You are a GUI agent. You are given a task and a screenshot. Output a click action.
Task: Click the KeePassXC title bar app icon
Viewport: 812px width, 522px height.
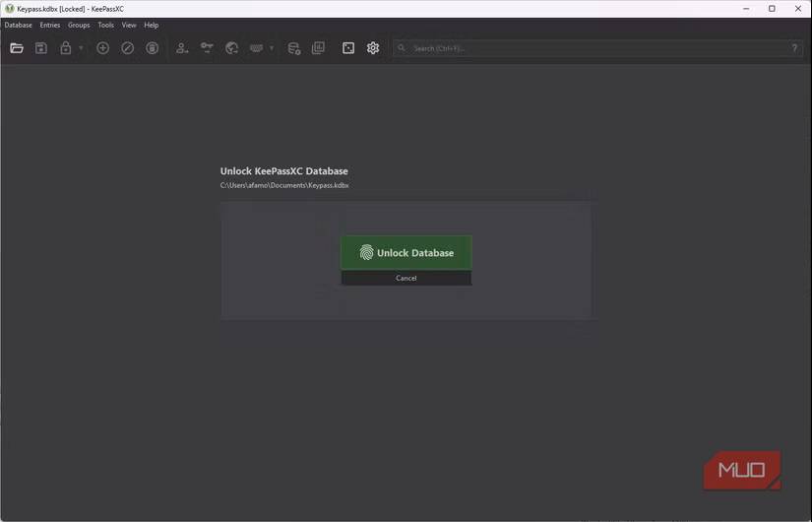pyautogui.click(x=9, y=9)
